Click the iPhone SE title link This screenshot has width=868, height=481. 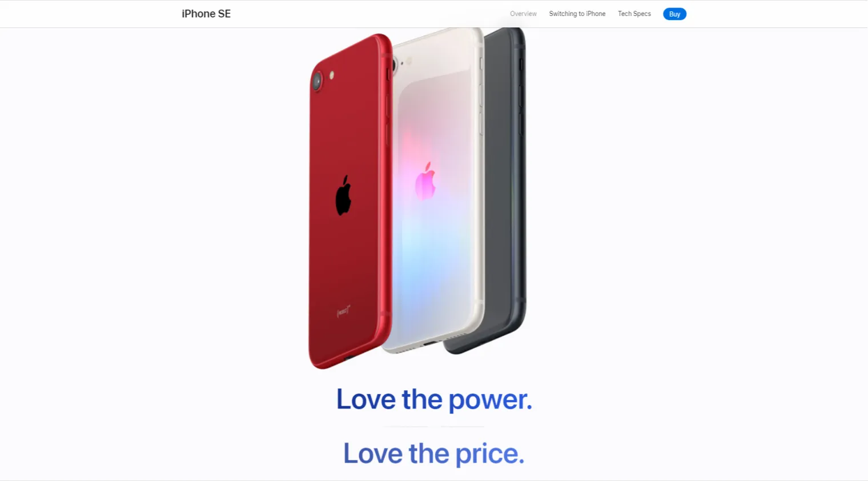point(206,14)
